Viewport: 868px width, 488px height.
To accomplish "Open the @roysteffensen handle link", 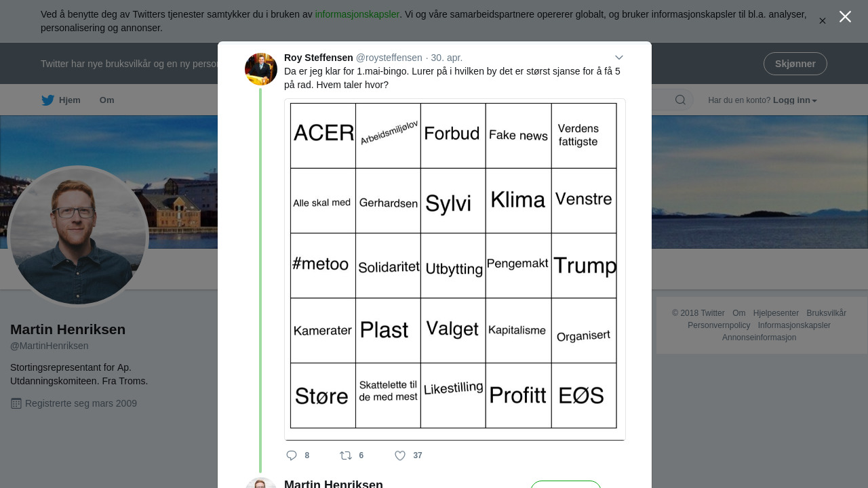I will [389, 58].
